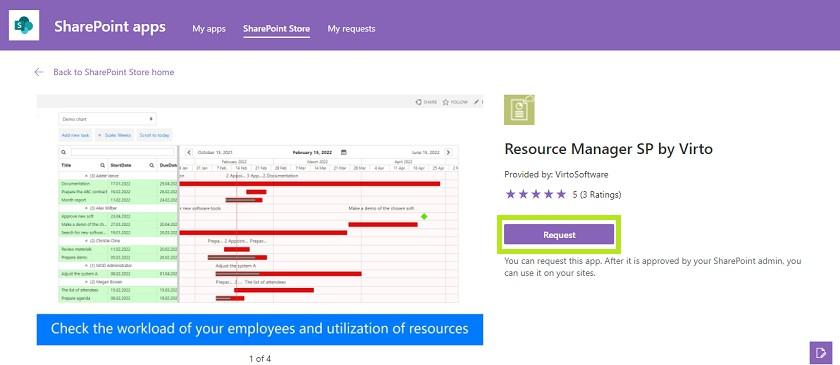Open the My apps tab
The width and height of the screenshot is (840, 365).
(x=209, y=28)
